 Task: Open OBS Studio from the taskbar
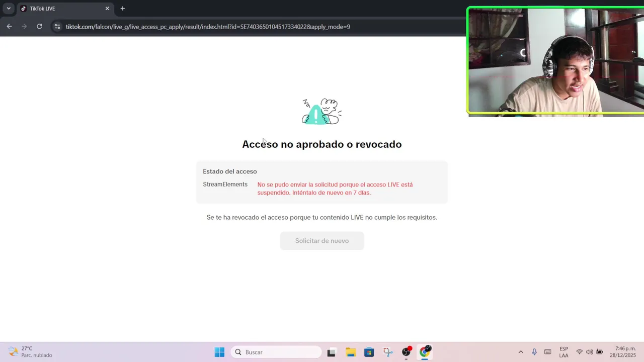407,352
